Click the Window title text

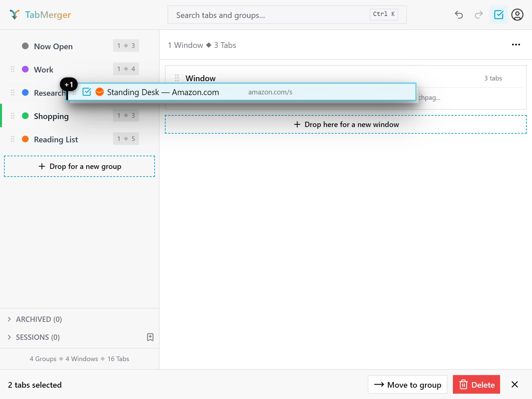point(200,78)
